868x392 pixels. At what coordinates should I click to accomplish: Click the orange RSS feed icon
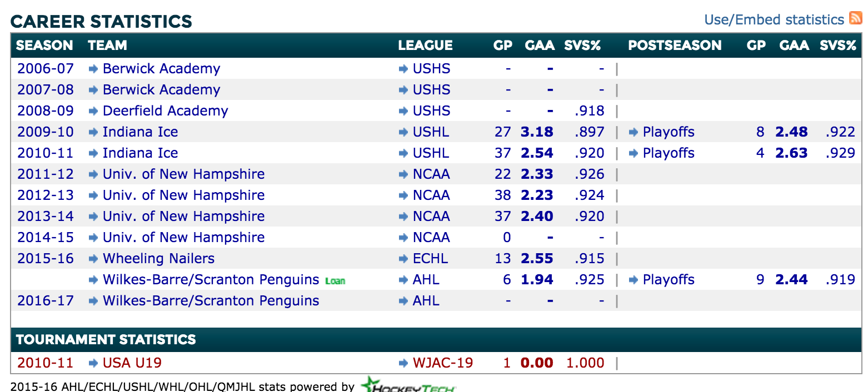pos(855,18)
